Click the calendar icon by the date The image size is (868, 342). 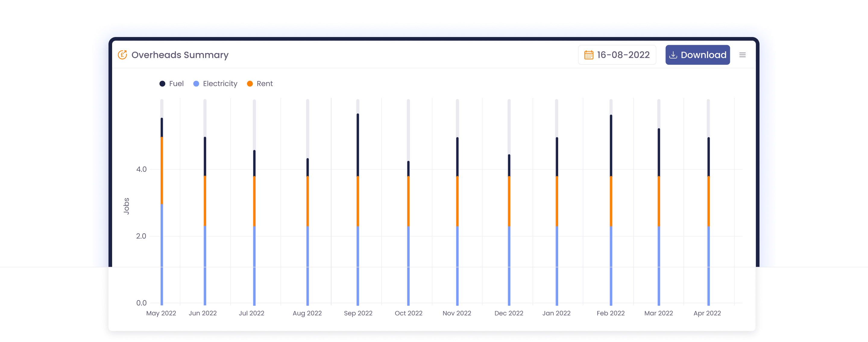(x=588, y=55)
